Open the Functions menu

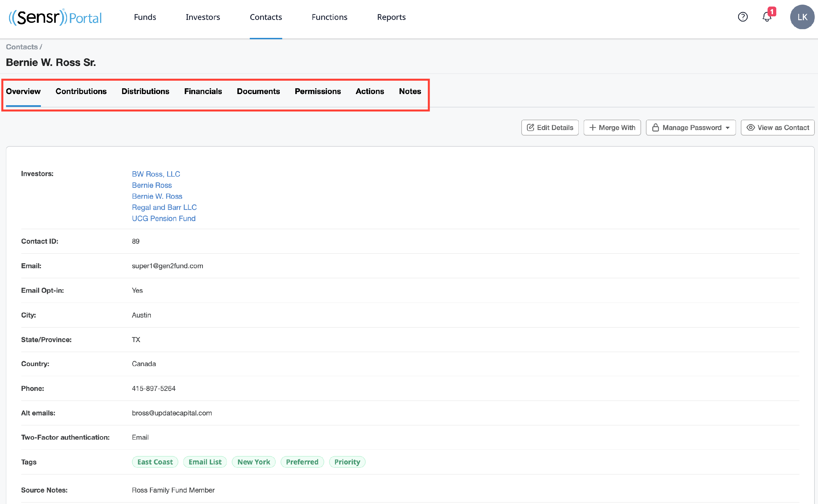tap(329, 17)
